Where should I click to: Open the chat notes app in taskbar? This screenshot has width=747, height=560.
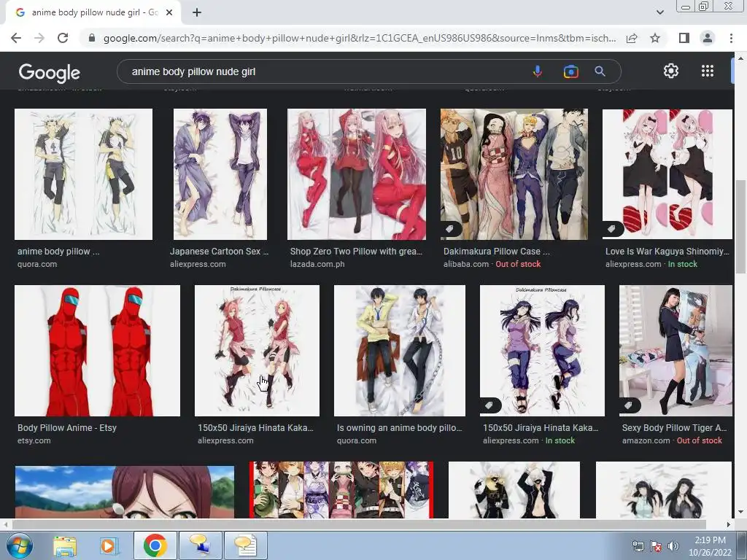pos(245,545)
